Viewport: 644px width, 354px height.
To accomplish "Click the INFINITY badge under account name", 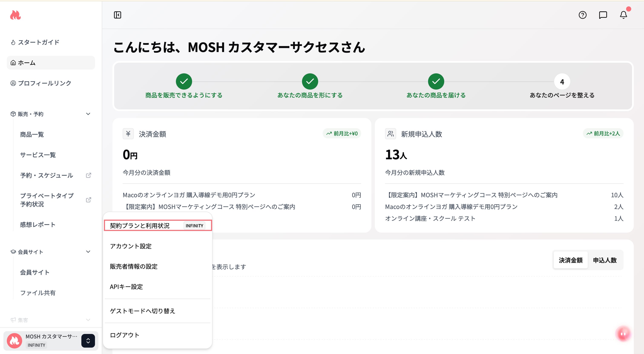I will click(x=36, y=345).
